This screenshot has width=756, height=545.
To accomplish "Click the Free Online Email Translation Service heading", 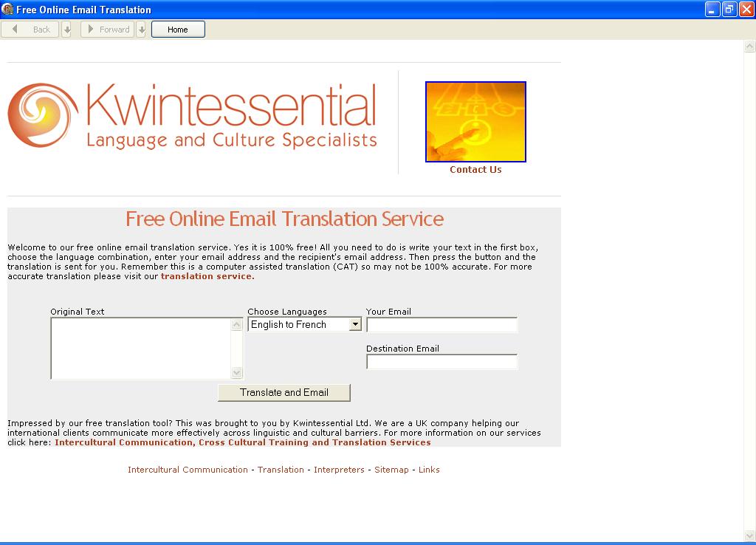I will [x=284, y=219].
